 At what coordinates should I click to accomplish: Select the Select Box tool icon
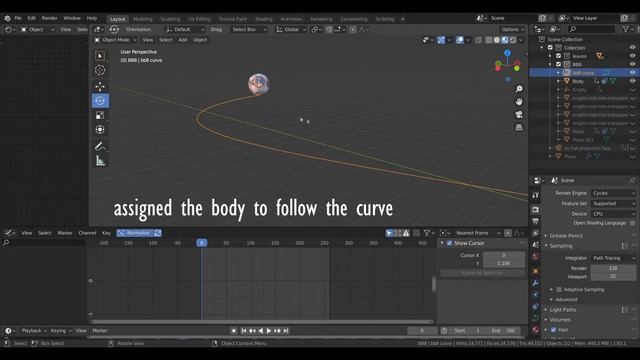click(100, 56)
